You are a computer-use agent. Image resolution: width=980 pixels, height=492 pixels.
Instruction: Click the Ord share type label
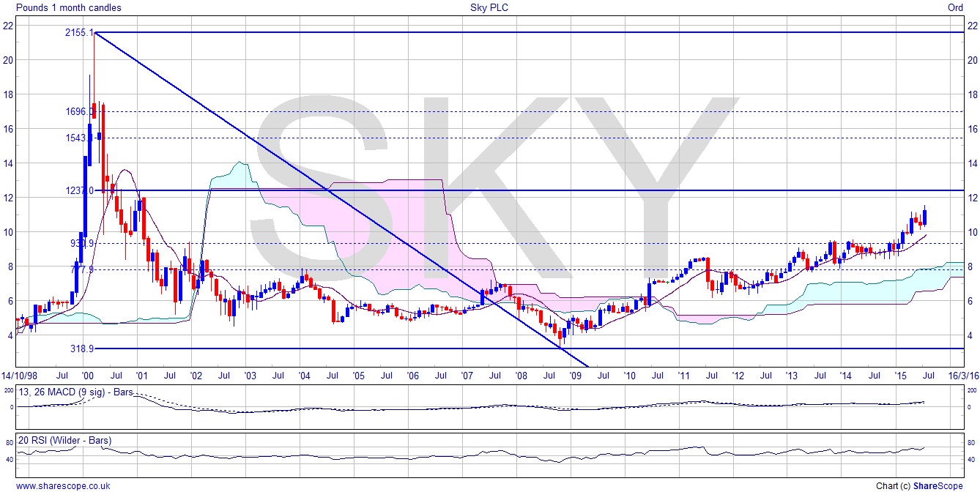pyautogui.click(x=955, y=7)
